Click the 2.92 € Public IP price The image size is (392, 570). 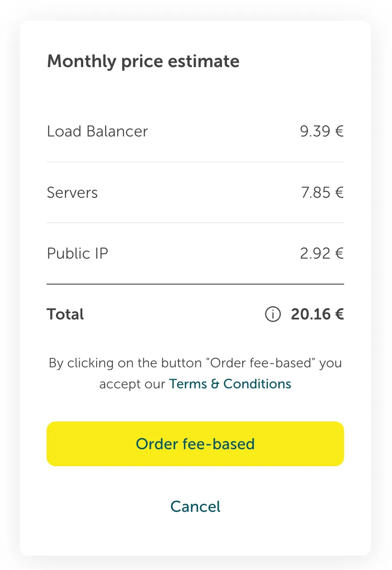[x=321, y=254]
